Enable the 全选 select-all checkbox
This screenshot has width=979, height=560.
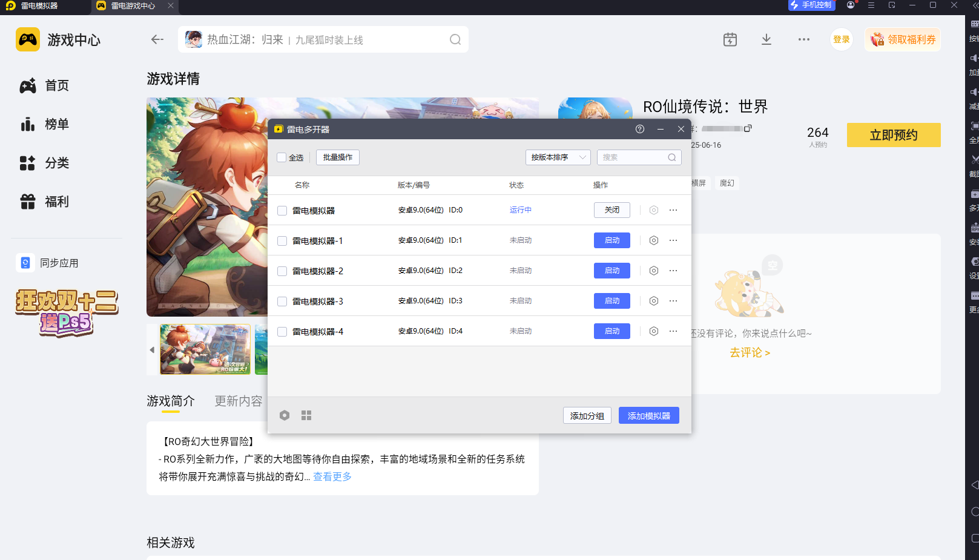[x=282, y=157]
